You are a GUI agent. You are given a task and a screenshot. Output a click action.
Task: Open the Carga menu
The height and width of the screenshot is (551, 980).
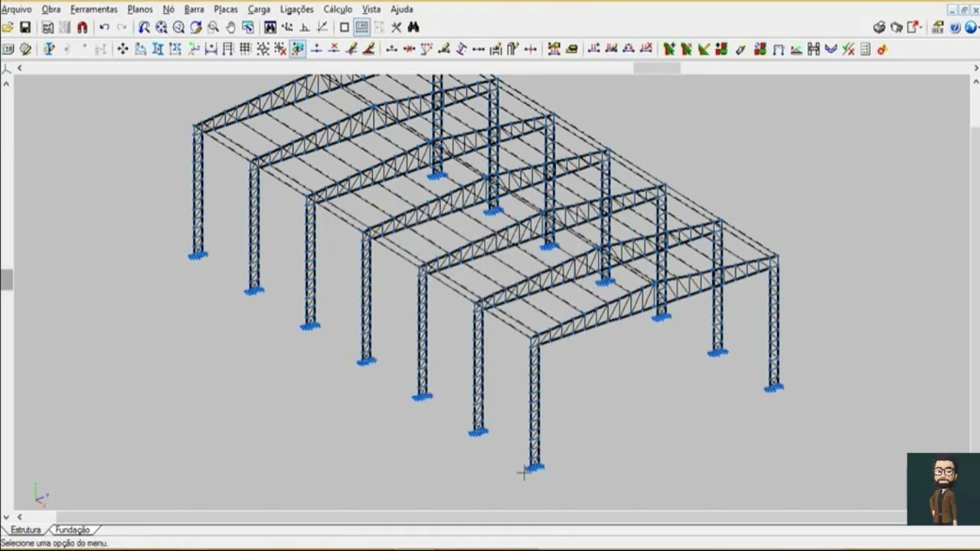tap(259, 9)
